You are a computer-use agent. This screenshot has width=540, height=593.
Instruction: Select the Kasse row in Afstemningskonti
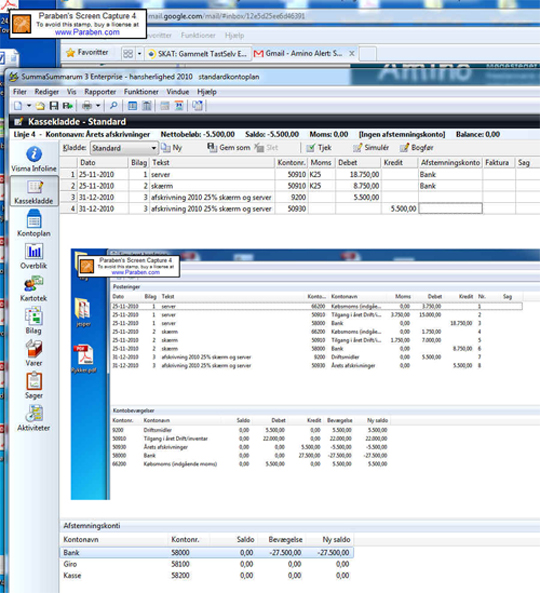click(x=206, y=575)
